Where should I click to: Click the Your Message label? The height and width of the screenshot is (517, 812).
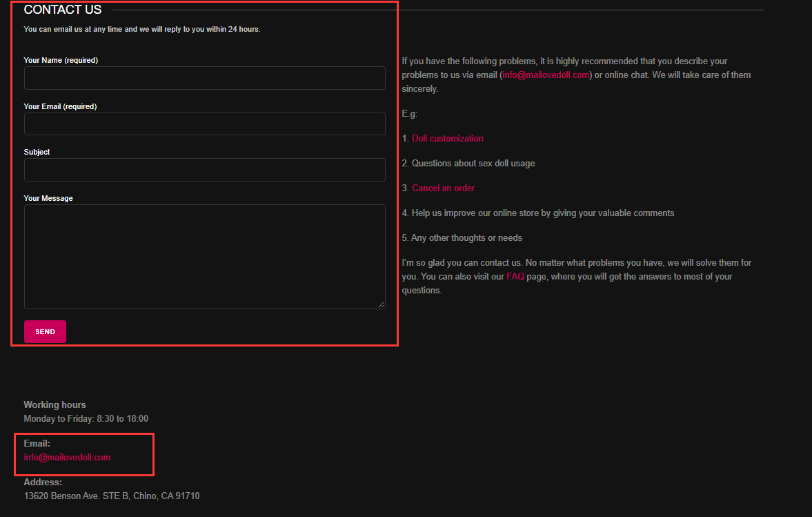[48, 198]
